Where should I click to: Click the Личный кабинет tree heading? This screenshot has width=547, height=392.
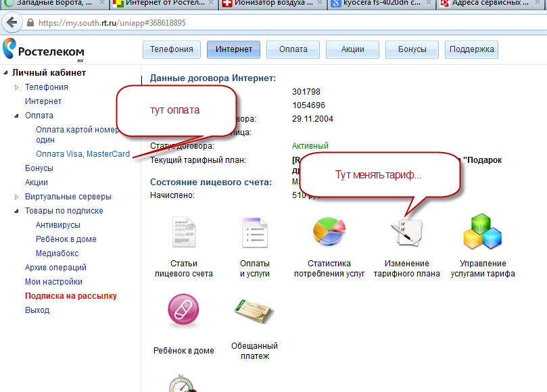[x=49, y=72]
